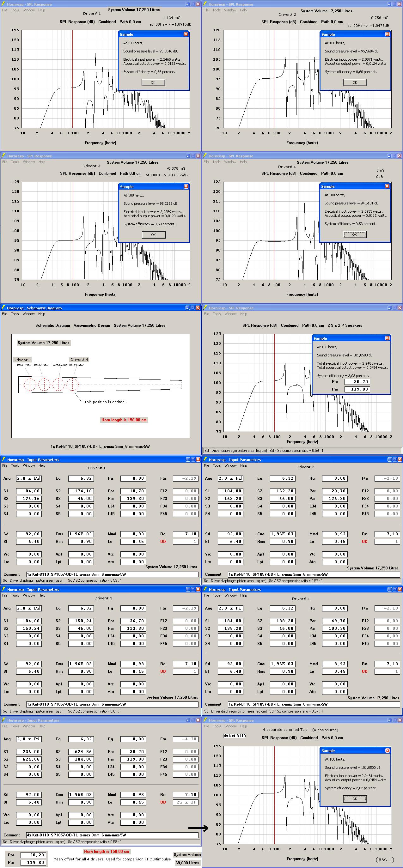Click the Bl field in the 4x Kef-B110 parameters
Screen dimensions: 403x868
tap(29, 802)
